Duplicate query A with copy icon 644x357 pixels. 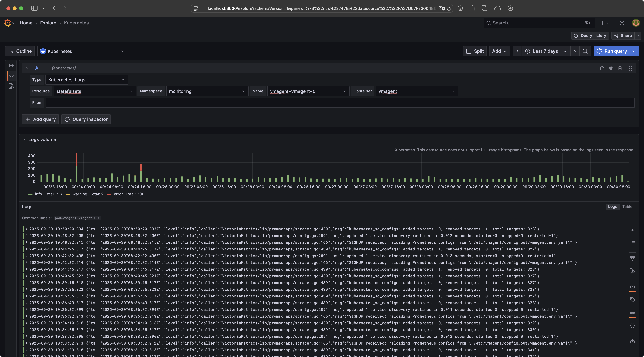pos(602,68)
